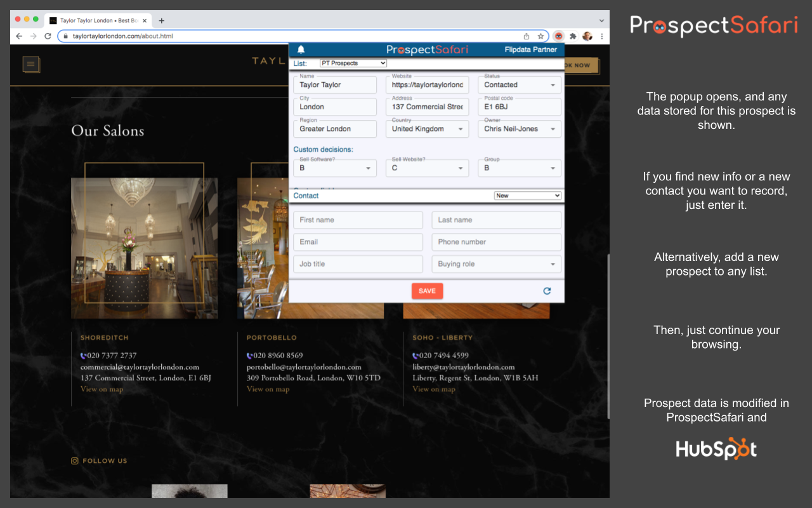
Task: Open the Status dropdown showing Contacted
Action: click(x=519, y=84)
